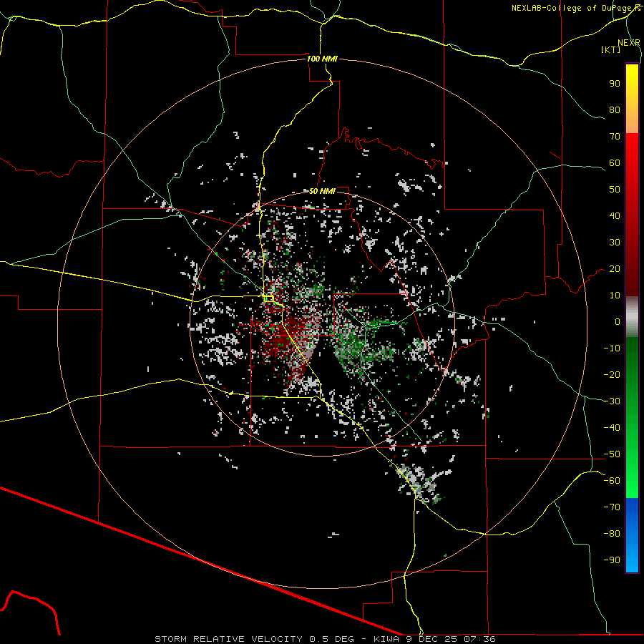This screenshot has height=644, width=644.
Task: Click the -30 value on velocity scale
Action: pyautogui.click(x=612, y=401)
